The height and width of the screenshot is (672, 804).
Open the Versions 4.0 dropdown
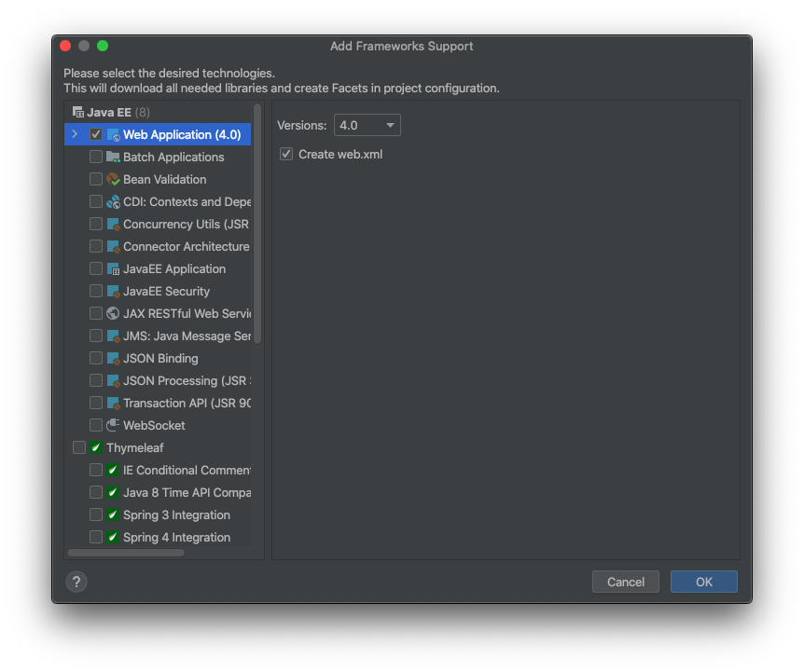coord(367,126)
